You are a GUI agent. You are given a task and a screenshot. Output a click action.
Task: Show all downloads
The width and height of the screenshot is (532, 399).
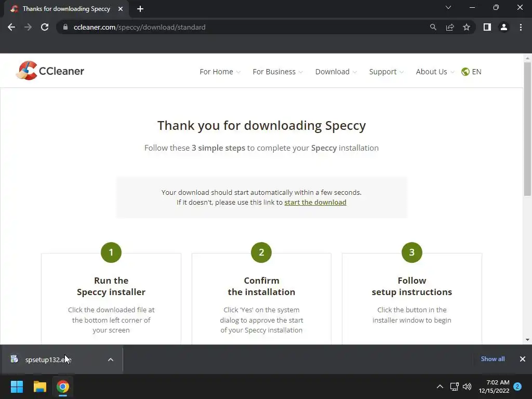click(493, 358)
